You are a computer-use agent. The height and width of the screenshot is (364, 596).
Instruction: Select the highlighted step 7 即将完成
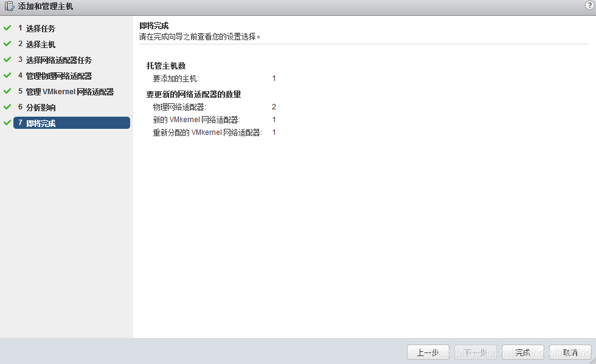coord(72,123)
